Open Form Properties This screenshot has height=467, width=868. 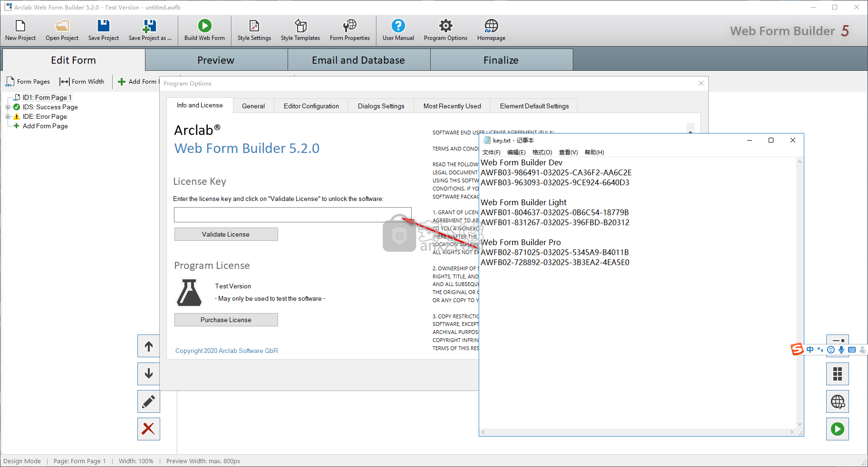pyautogui.click(x=350, y=30)
